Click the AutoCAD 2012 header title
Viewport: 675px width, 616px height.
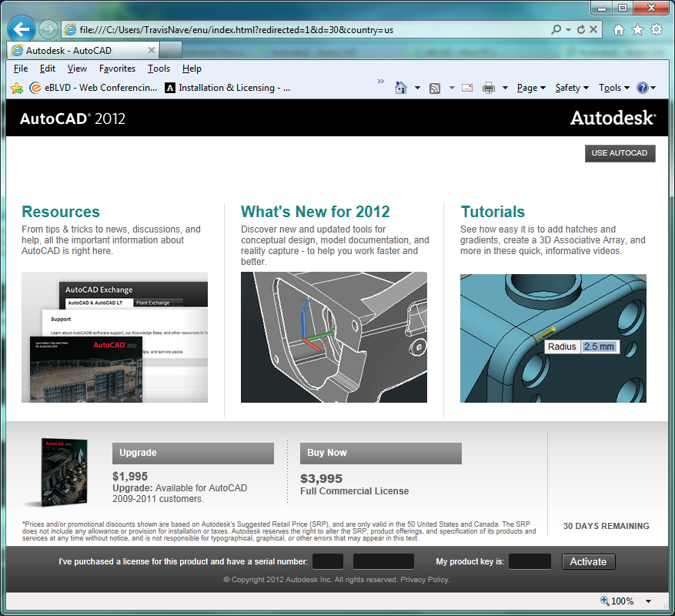72,119
